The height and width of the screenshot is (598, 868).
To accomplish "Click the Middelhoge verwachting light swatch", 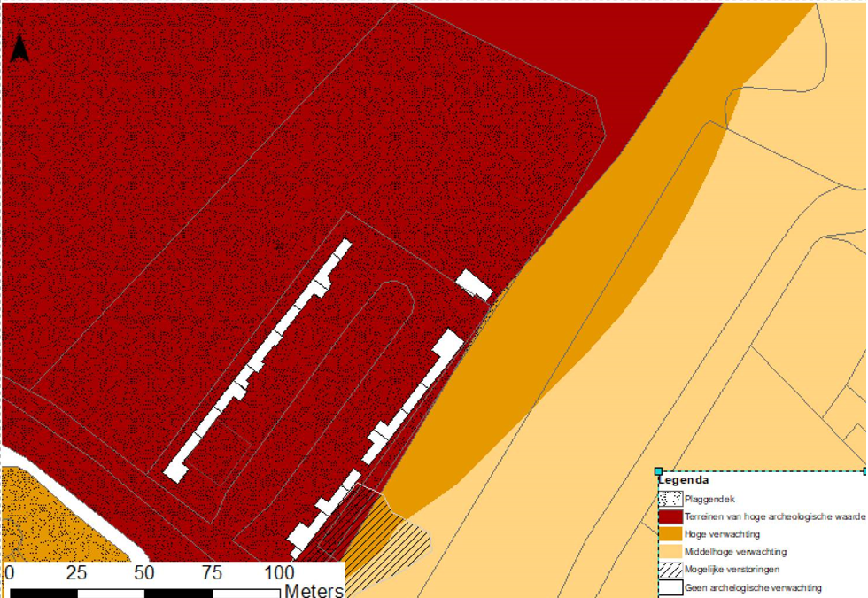I will [670, 552].
